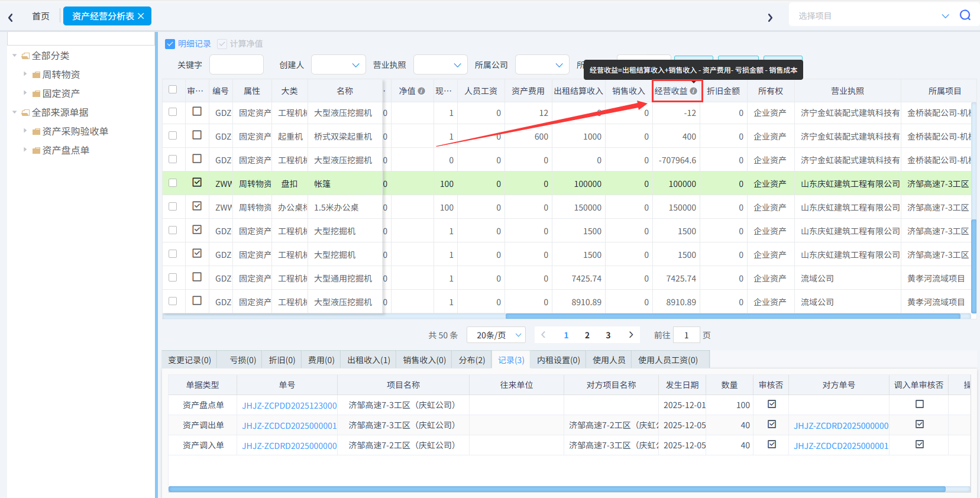Click the search magnifier icon at top right
This screenshot has height=498, width=980.
(x=965, y=15)
